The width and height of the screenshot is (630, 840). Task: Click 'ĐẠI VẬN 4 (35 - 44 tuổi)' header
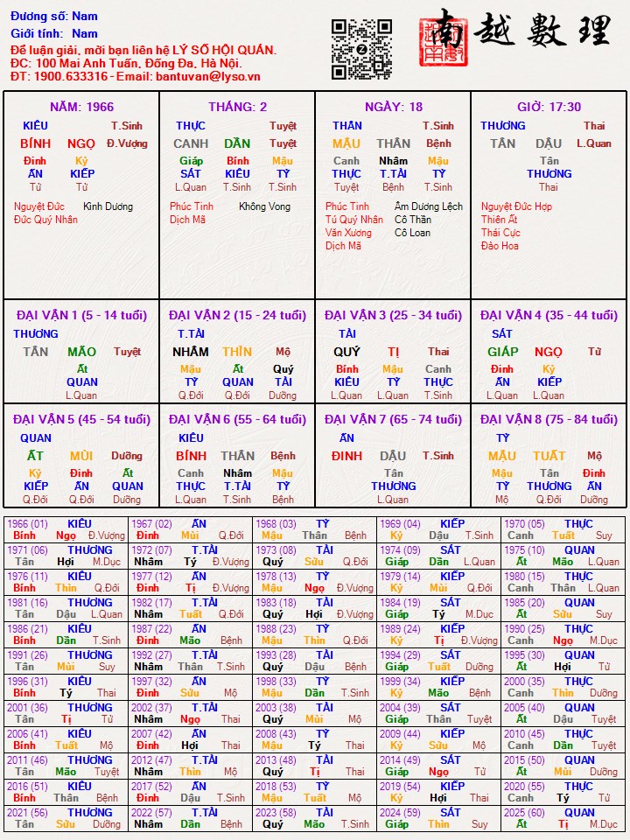point(549,315)
